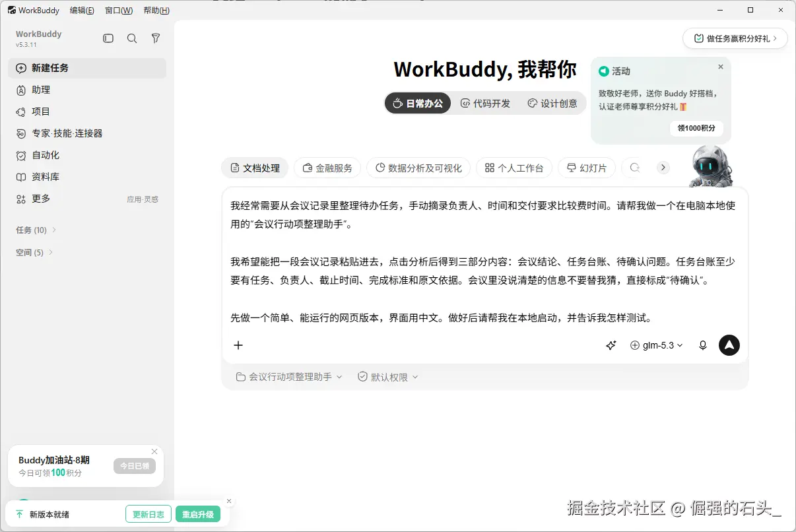Open the 项目 sidebar item
Viewport: 796px width, 532px height.
click(87, 112)
